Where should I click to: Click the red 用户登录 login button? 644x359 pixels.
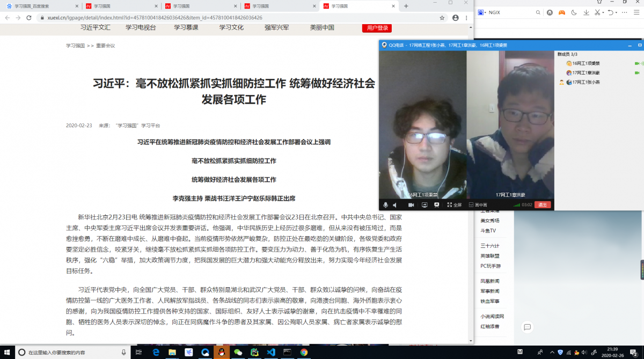pos(377,28)
